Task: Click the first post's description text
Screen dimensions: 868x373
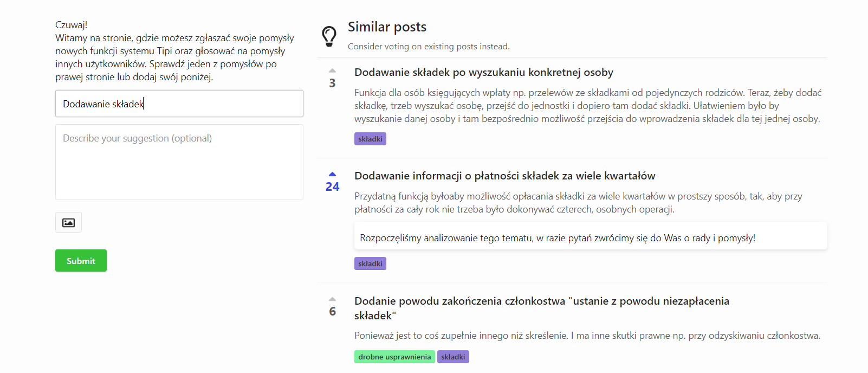Action: pos(587,106)
